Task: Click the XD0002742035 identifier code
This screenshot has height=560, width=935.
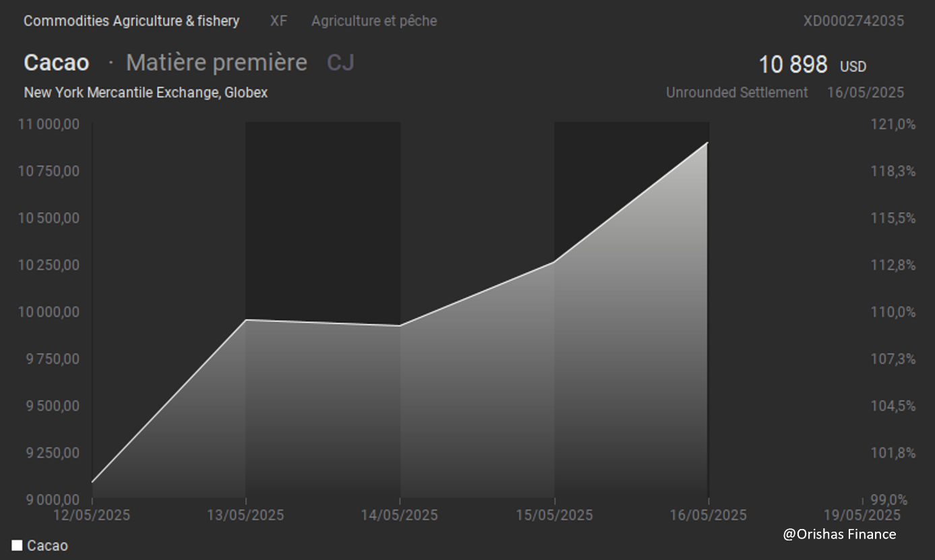Action: (x=853, y=21)
